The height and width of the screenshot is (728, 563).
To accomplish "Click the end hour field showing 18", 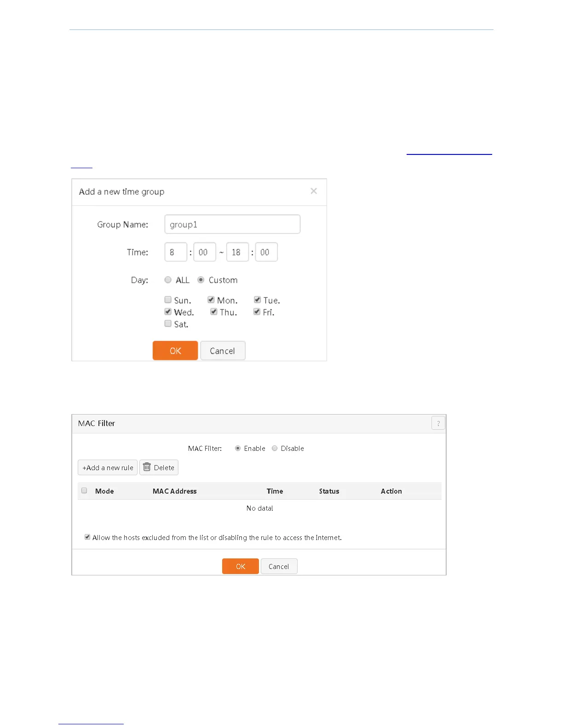I will coord(237,252).
